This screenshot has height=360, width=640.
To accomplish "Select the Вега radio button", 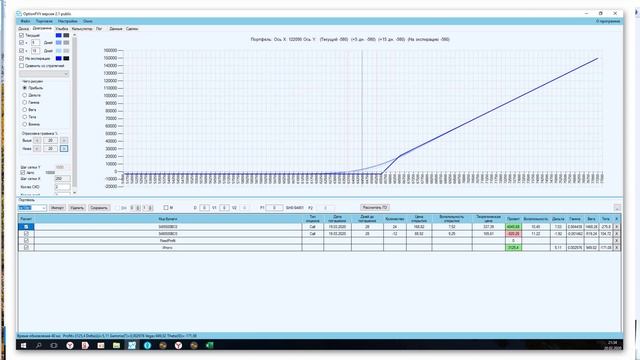I will click(x=24, y=109).
